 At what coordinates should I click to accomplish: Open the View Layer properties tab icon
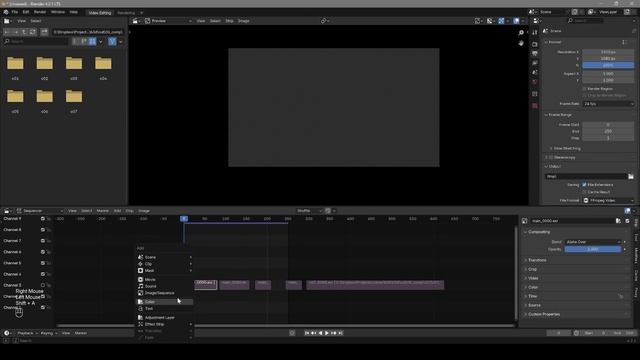(x=535, y=63)
